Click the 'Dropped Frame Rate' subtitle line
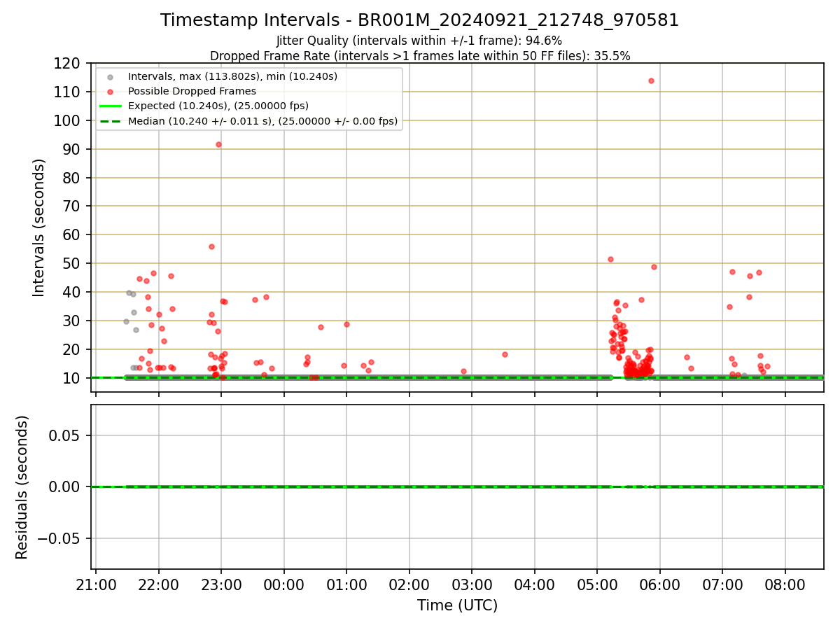 tap(420, 56)
